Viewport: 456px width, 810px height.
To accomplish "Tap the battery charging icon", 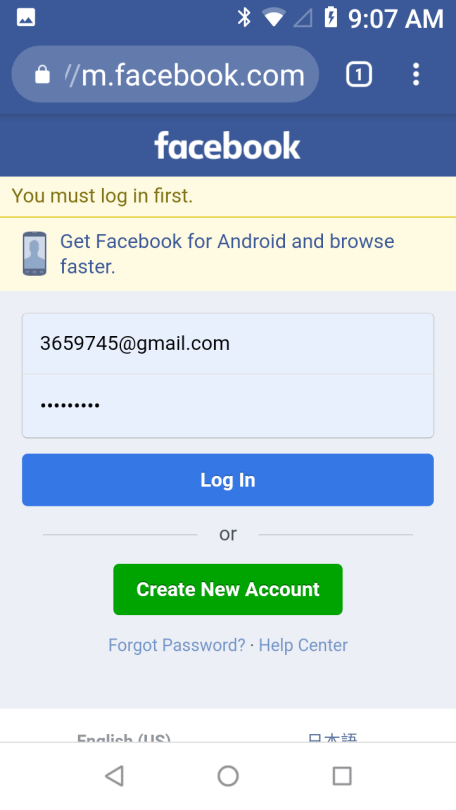I will tap(331, 17).
